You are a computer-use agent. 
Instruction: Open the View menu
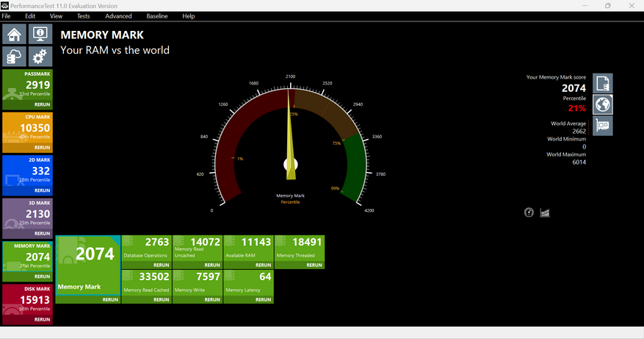pos(57,16)
